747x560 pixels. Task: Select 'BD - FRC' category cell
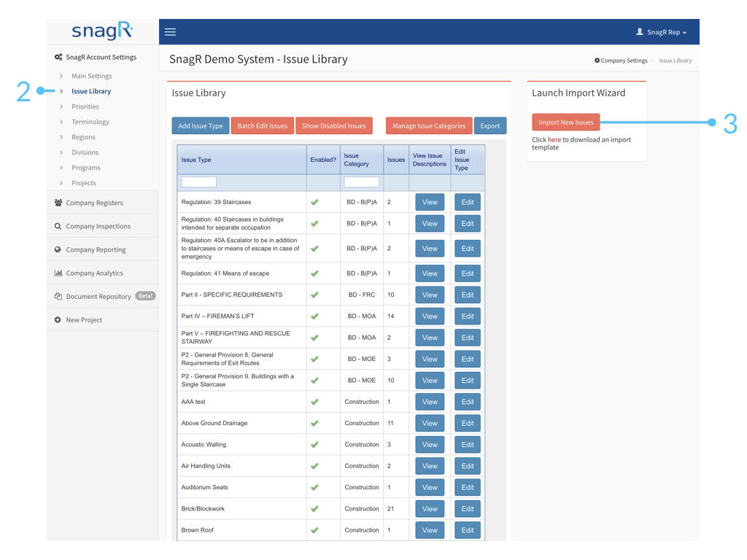(x=362, y=295)
